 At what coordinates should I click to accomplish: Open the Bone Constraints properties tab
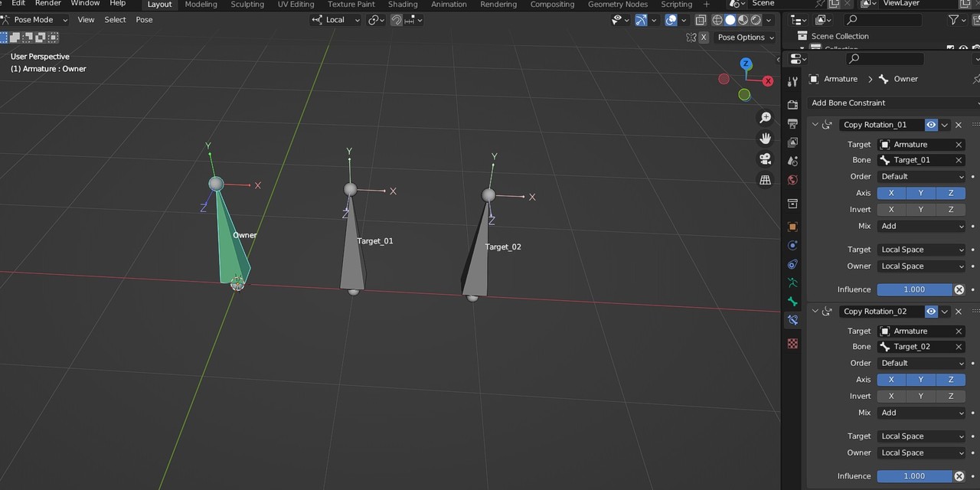pyautogui.click(x=792, y=321)
